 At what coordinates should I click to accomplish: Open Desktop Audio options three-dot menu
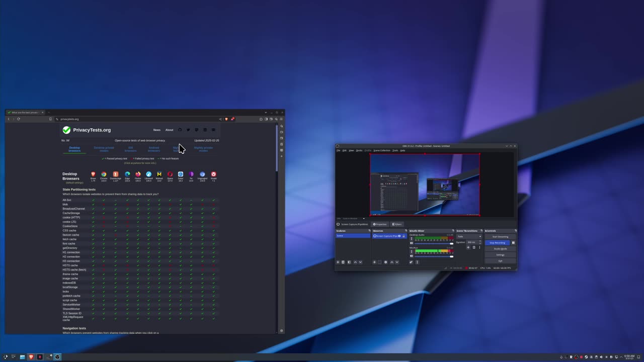tap(412, 239)
